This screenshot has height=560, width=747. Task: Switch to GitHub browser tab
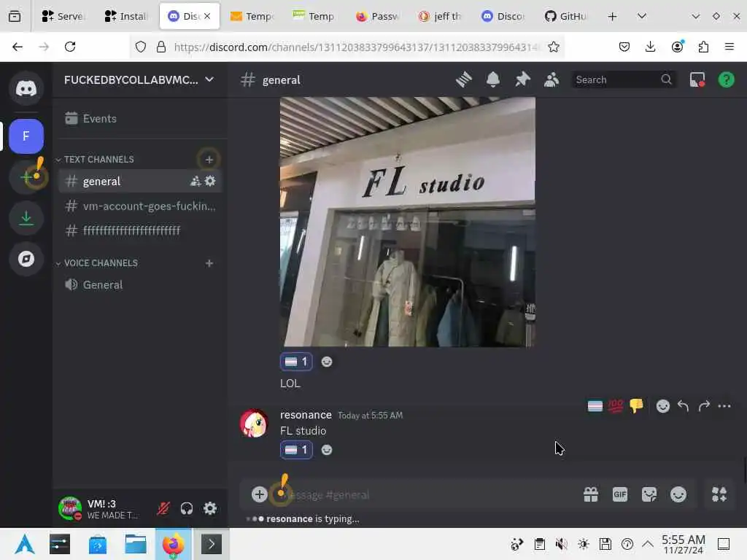pos(566,16)
